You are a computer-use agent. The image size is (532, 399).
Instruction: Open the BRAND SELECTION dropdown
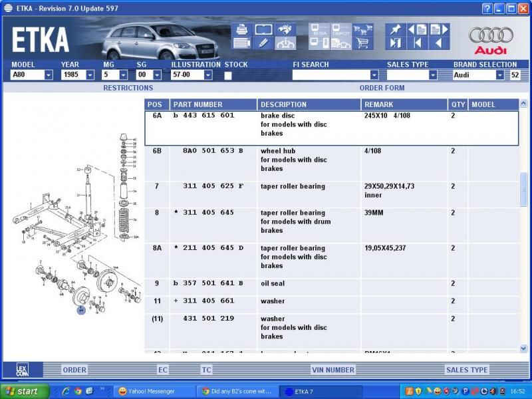pyautogui.click(x=500, y=75)
